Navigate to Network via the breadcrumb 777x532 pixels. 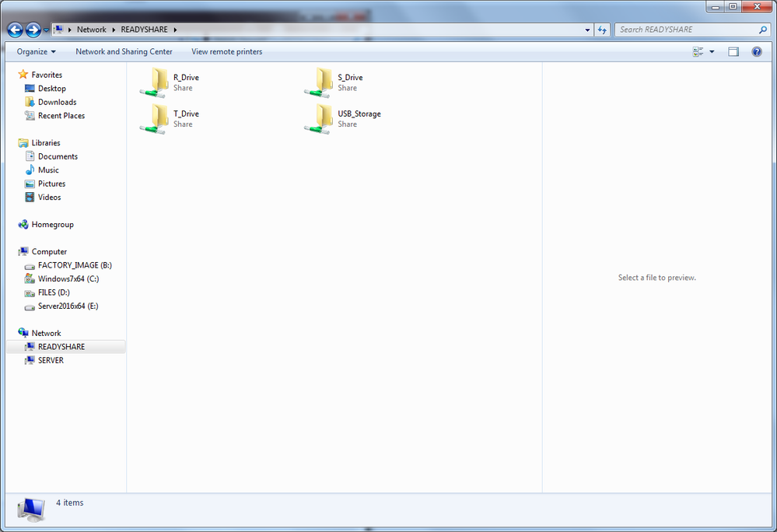(92, 29)
